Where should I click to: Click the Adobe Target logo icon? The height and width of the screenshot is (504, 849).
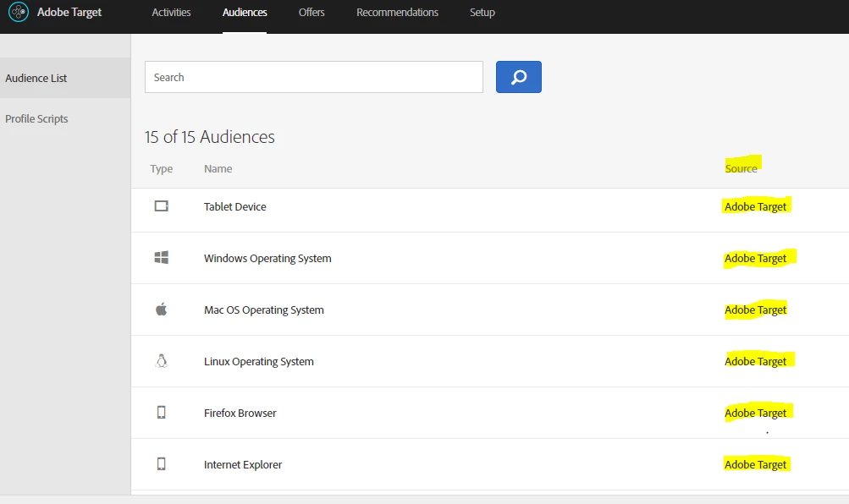[x=19, y=12]
